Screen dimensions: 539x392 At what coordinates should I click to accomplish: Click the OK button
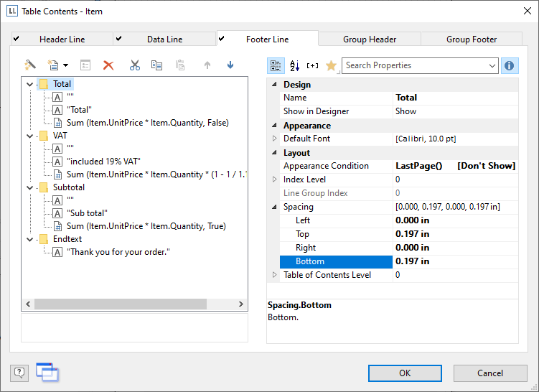[405, 373]
